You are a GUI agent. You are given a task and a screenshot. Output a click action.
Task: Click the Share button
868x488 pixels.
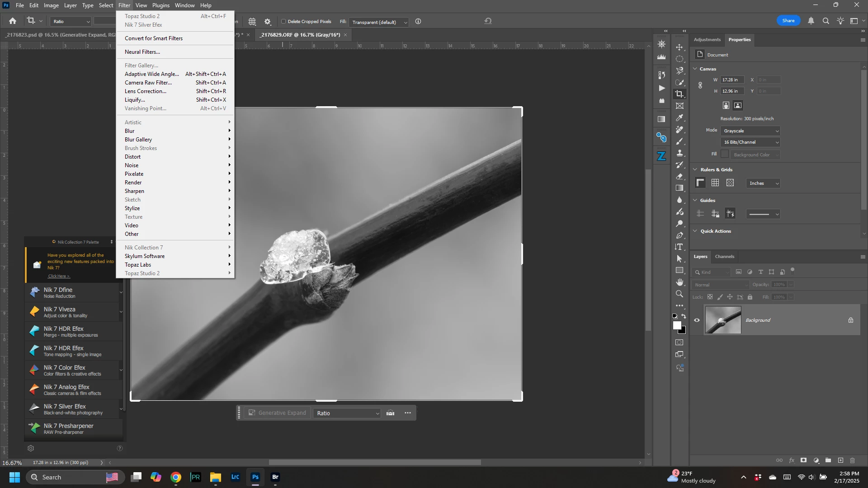click(x=788, y=21)
